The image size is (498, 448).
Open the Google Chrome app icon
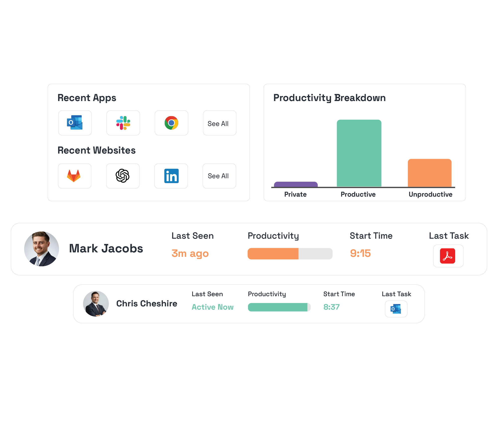(171, 123)
